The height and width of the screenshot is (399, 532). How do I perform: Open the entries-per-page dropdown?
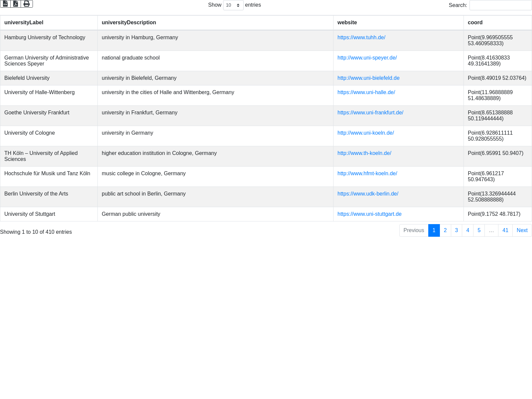coord(233,5)
